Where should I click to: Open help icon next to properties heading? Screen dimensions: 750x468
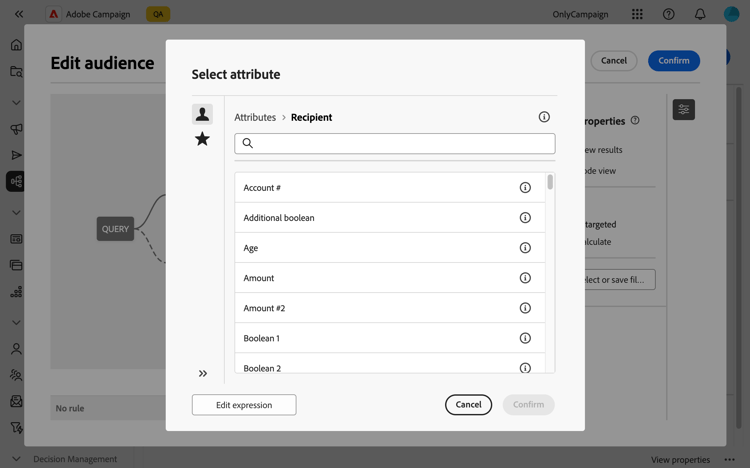coord(635,121)
